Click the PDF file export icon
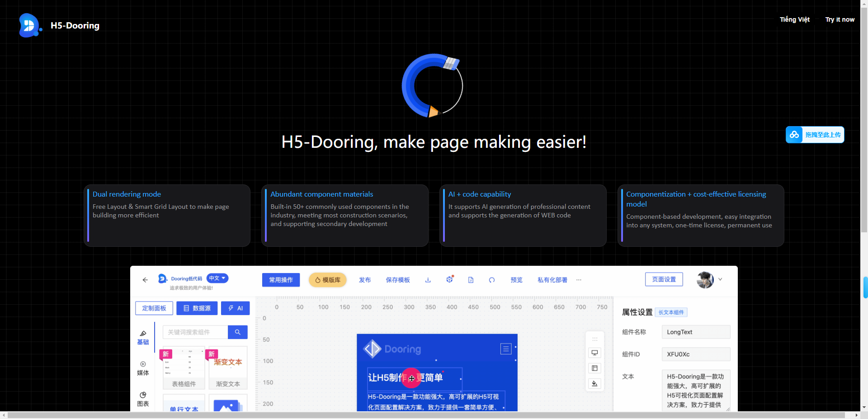Screen dimensions: 868x419 point(471,280)
